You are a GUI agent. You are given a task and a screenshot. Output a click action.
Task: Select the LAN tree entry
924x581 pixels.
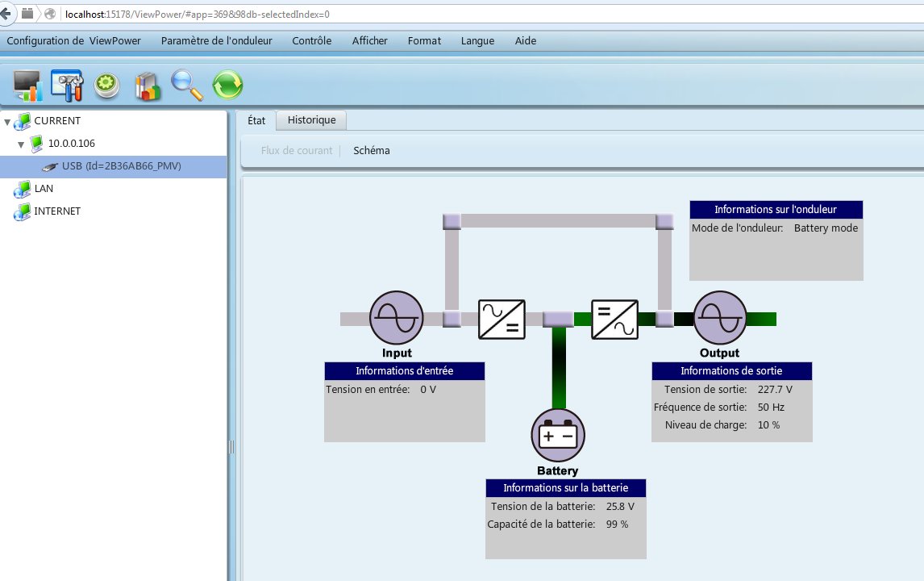pyautogui.click(x=44, y=189)
